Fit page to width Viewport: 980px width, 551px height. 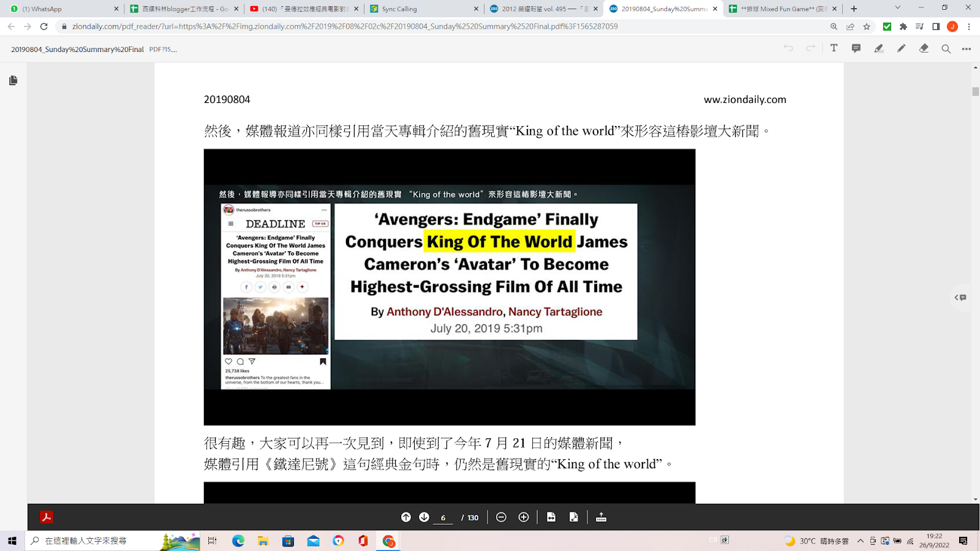551,517
